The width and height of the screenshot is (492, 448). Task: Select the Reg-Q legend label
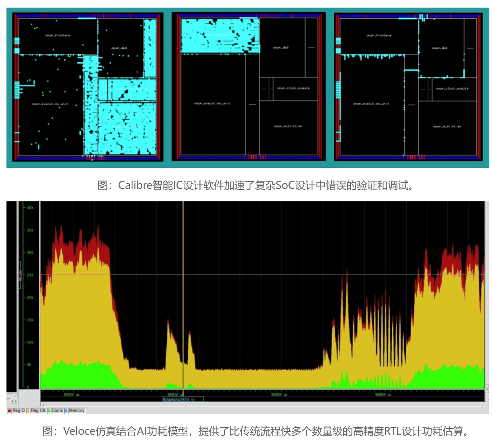pyautogui.click(x=19, y=411)
